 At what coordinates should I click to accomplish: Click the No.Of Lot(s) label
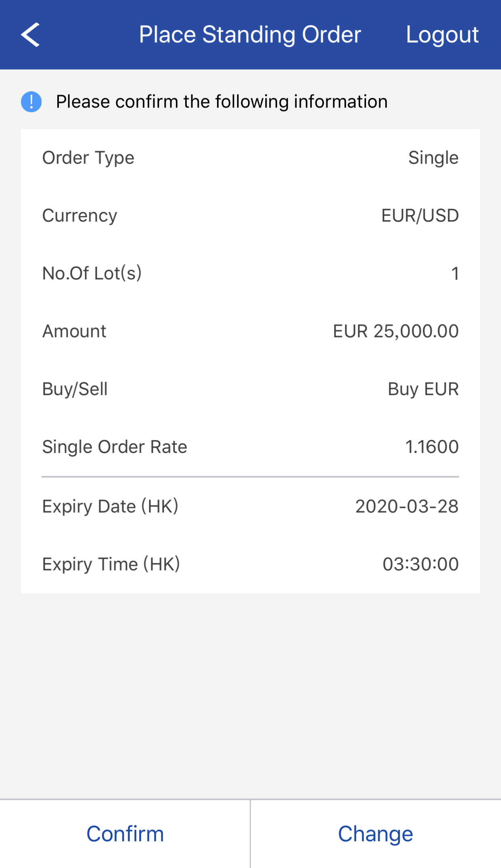click(92, 273)
